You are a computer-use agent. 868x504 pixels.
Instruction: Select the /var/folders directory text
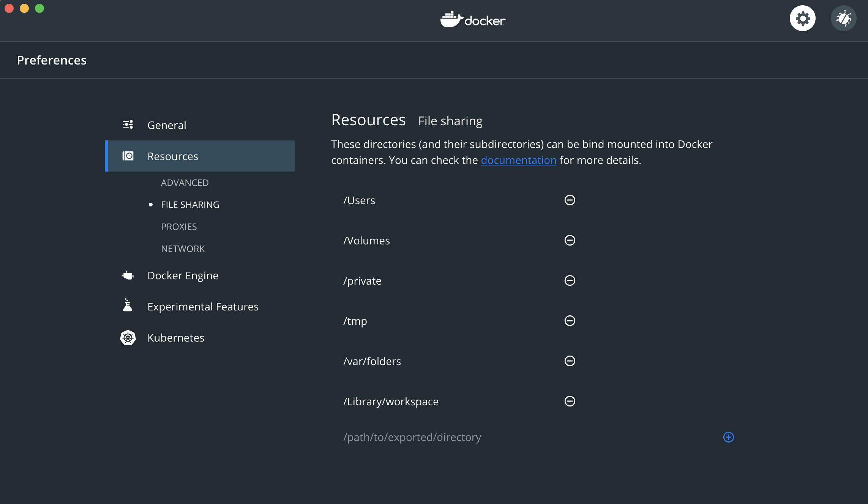(x=372, y=361)
